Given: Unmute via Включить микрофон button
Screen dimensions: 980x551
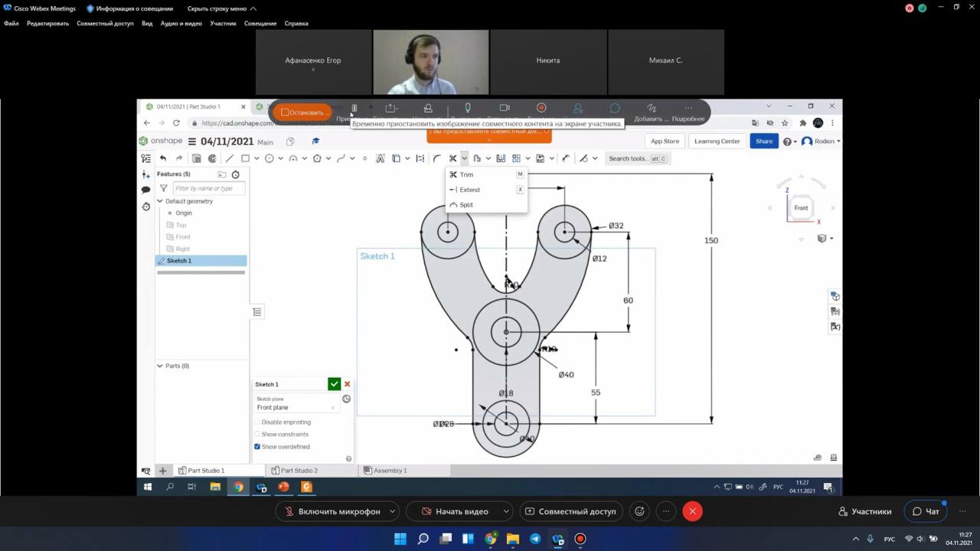Looking at the screenshot, I should tap(332, 511).
